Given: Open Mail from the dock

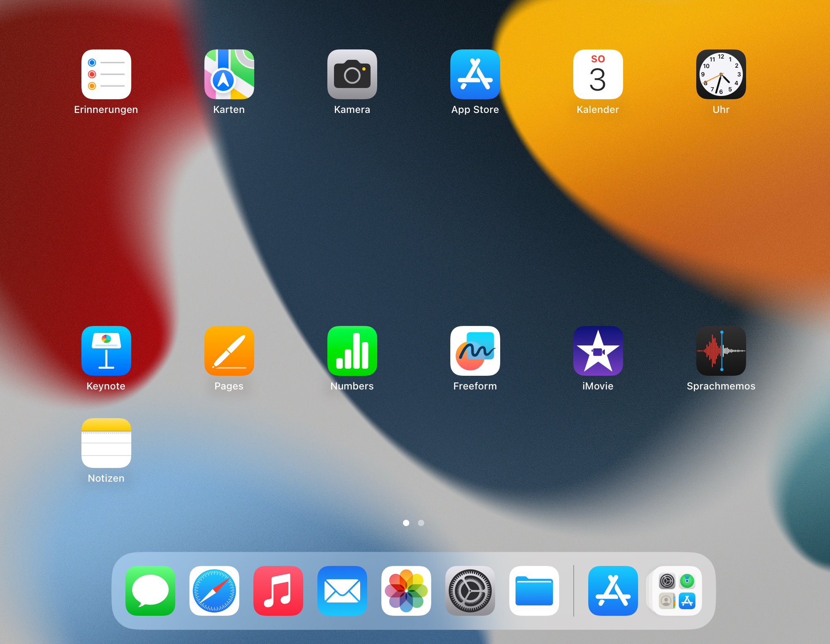Looking at the screenshot, I should point(342,590).
